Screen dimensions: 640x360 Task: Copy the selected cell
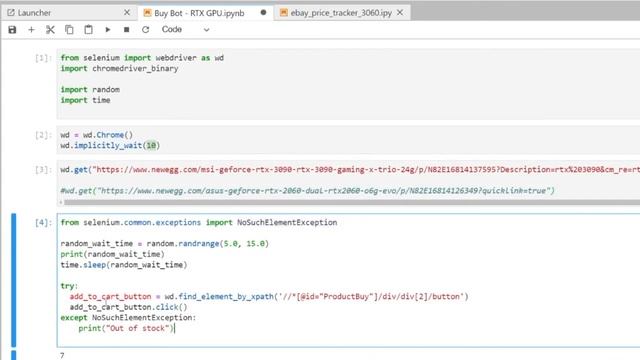click(x=69, y=29)
